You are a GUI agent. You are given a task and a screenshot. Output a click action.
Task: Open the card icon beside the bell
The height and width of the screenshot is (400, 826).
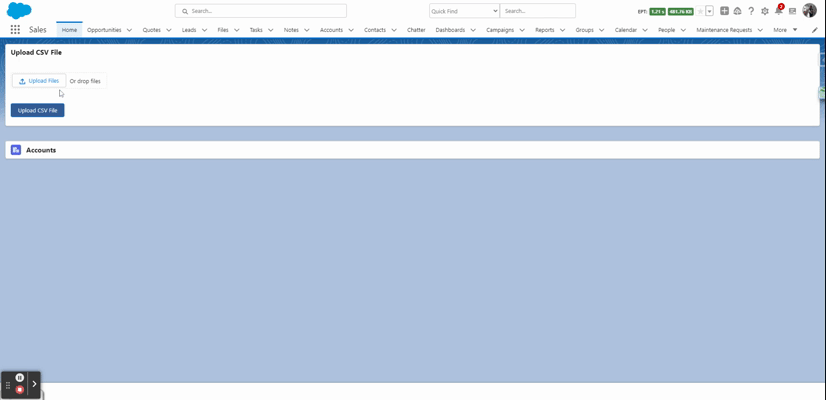pos(792,11)
